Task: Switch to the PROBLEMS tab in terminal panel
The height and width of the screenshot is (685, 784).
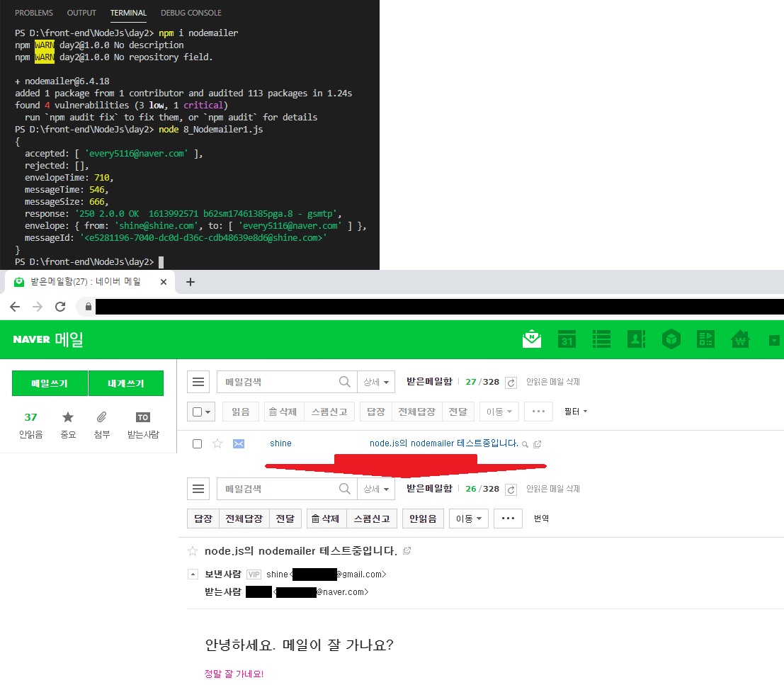Action: (34, 13)
